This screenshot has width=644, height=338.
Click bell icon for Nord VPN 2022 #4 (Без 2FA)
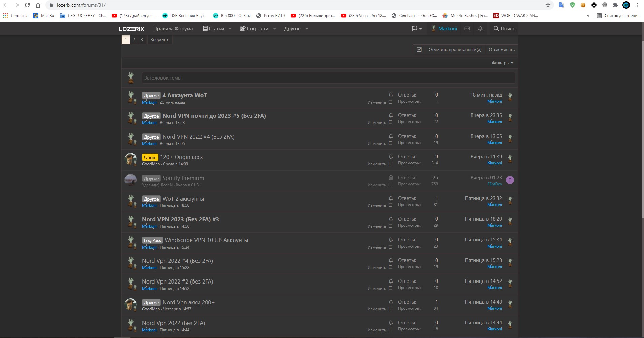pos(391,136)
